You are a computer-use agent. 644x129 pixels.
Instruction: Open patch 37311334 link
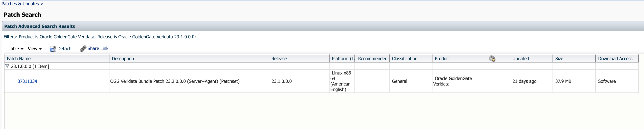tap(27, 81)
